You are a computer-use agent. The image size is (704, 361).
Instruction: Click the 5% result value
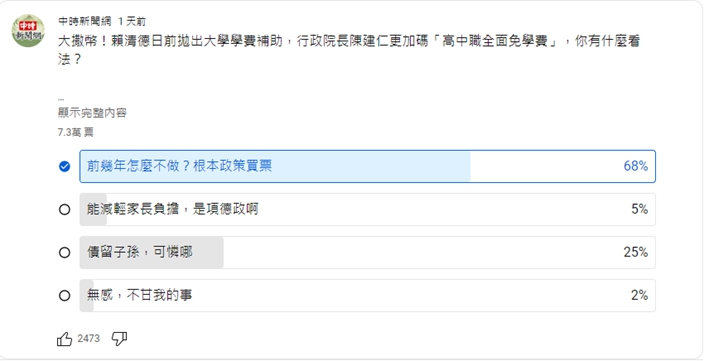[x=639, y=209]
